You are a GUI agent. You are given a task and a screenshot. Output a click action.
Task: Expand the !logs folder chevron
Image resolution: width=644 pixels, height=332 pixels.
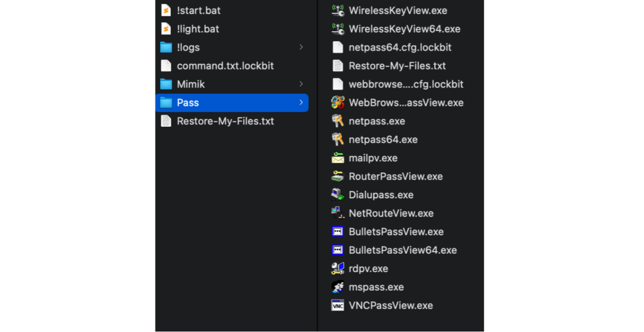click(x=301, y=47)
